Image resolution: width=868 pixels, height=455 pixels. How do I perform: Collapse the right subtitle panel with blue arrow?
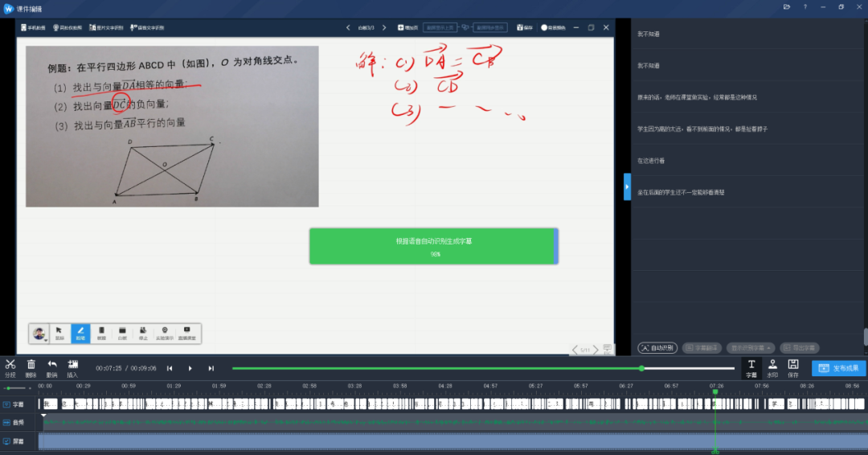tap(627, 187)
